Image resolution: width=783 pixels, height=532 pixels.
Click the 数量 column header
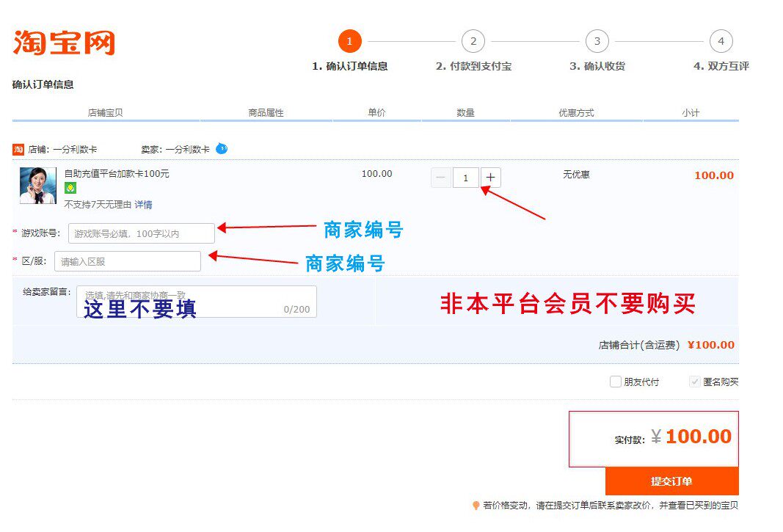coord(465,112)
